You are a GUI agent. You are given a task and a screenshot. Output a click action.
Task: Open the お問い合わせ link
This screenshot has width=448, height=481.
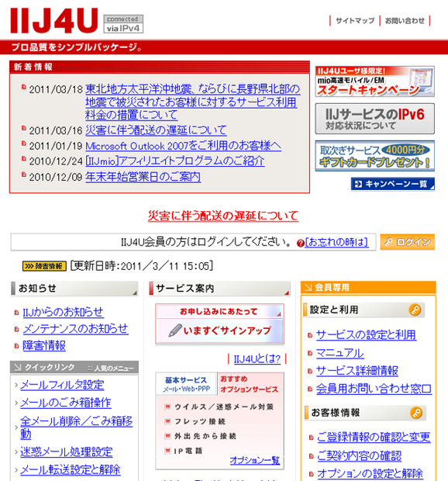click(x=405, y=20)
